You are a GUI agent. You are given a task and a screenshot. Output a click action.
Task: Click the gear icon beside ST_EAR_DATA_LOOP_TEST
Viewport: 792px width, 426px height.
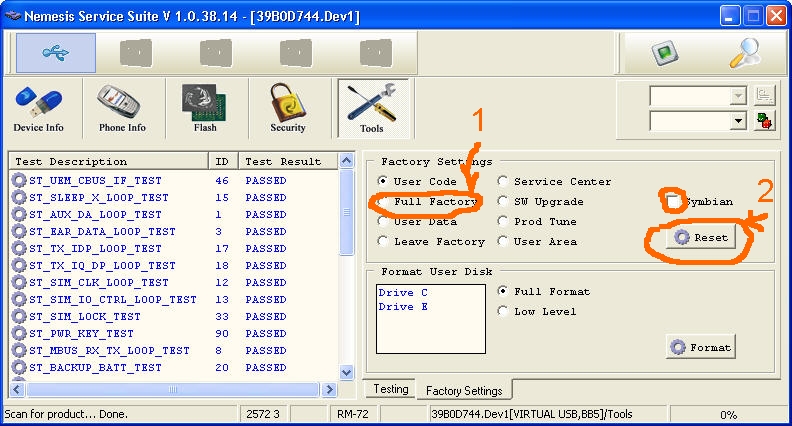(x=19, y=231)
